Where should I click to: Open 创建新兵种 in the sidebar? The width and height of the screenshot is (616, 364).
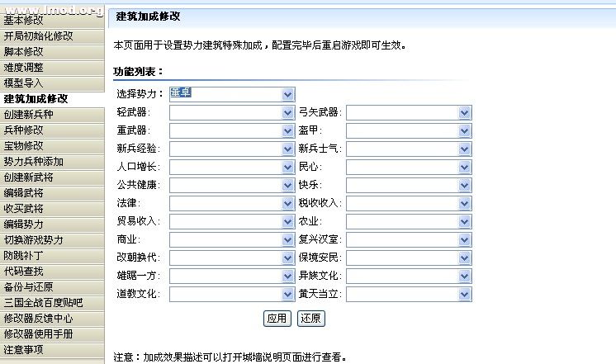click(x=52, y=115)
